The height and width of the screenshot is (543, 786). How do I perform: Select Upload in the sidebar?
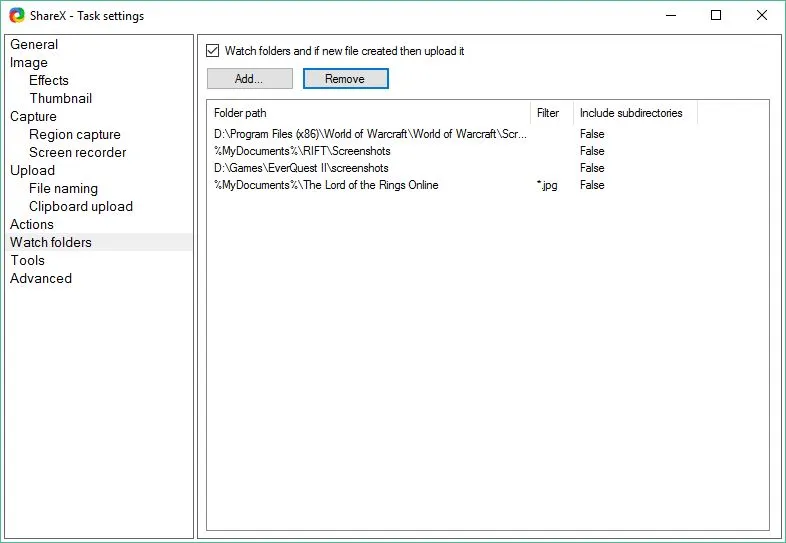click(32, 170)
